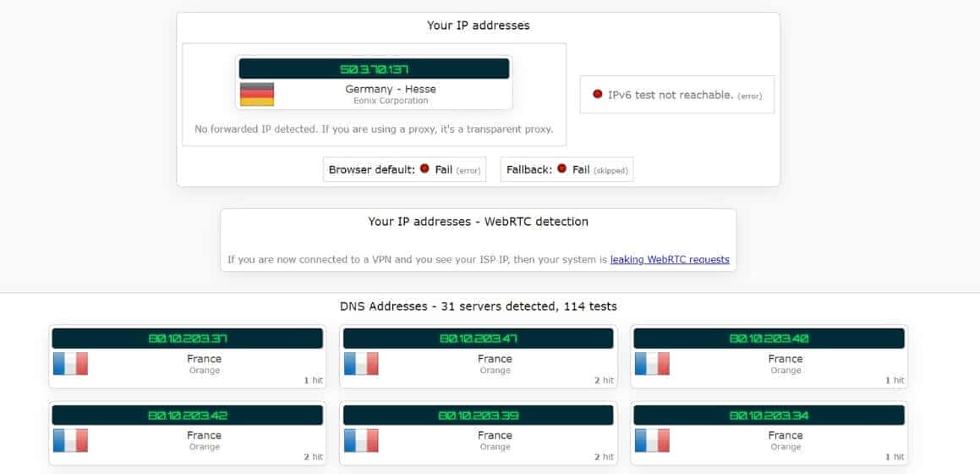Click the 'Germany - Hesse' location text
This screenshot has height=474, width=980.
[391, 89]
